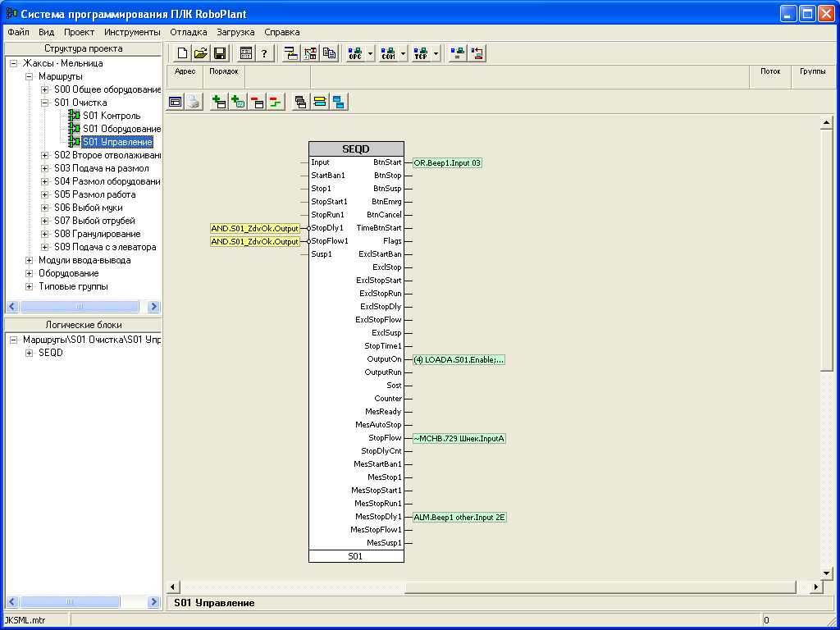Select S01 Контроль in the project tree
Viewport: 840px width, 630px height.
tap(111, 116)
